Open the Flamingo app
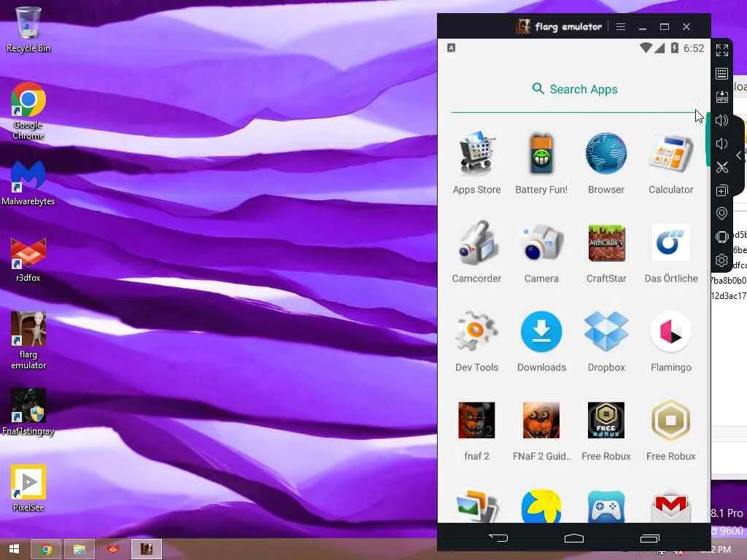This screenshot has height=560, width=747. [671, 341]
